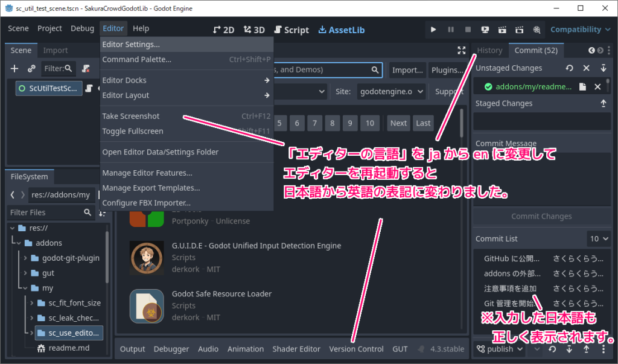618x364 pixels.
Task: Open G.U.I.D.E asset thumbnail
Action: point(147,258)
